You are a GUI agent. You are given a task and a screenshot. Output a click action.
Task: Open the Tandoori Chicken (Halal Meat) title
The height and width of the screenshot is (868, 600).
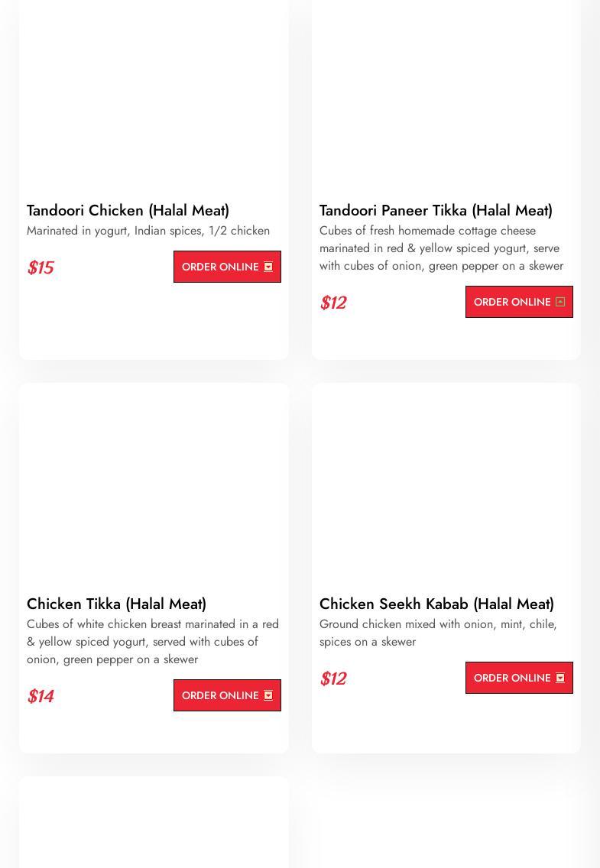(x=128, y=210)
